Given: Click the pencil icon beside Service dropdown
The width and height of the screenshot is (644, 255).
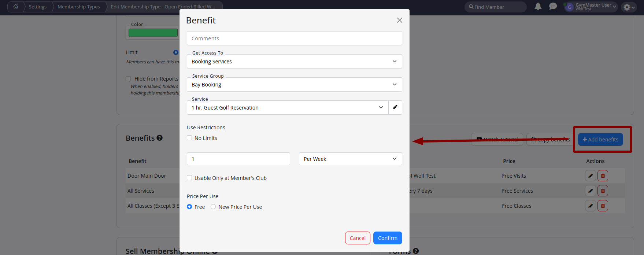Looking at the screenshot, I should (395, 107).
